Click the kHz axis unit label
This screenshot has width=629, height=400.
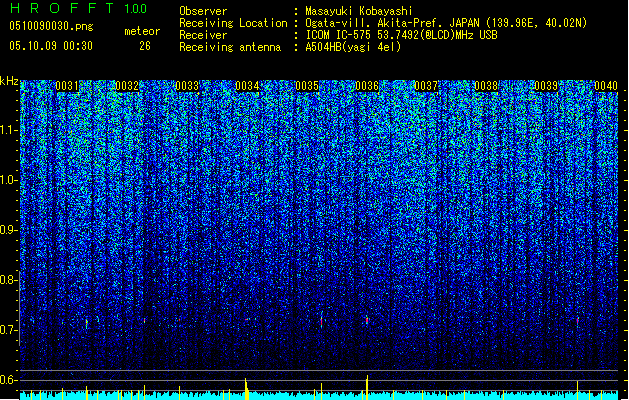[x=9, y=81]
